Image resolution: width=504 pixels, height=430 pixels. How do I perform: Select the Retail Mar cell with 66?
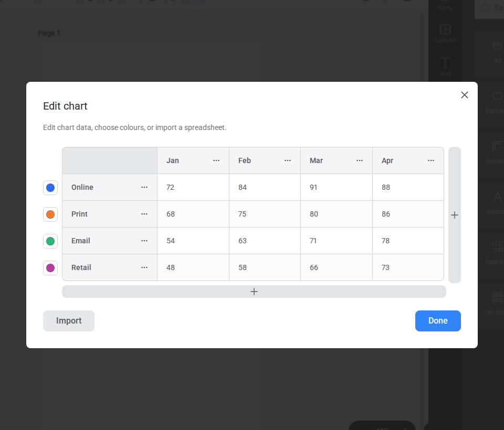(x=337, y=267)
